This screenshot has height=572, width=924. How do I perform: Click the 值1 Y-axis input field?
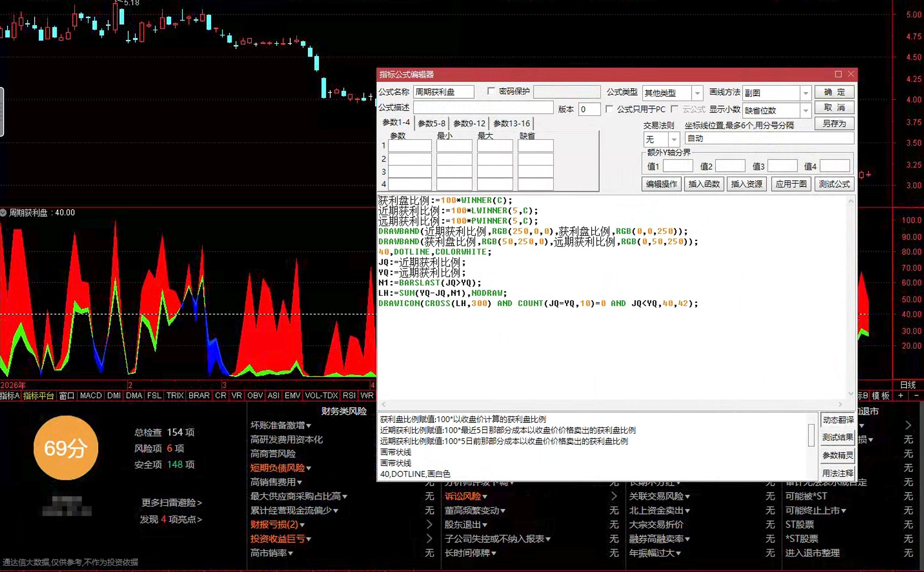pos(678,166)
